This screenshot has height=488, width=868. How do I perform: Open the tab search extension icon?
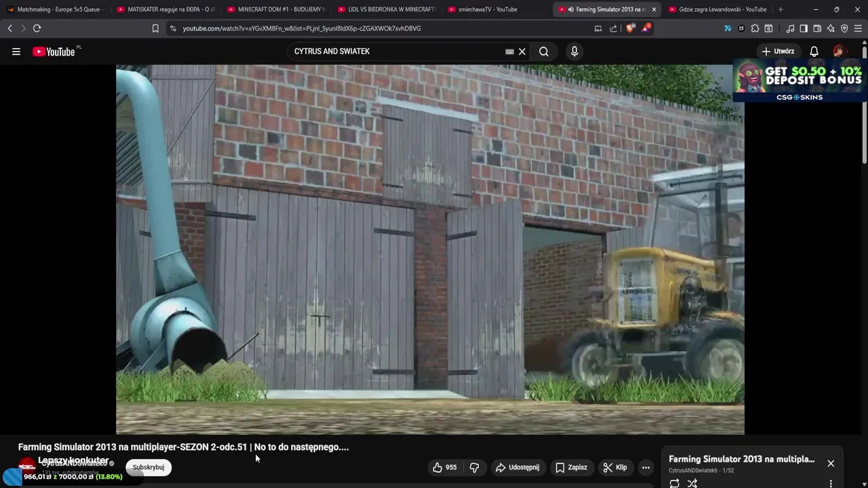tap(768, 28)
